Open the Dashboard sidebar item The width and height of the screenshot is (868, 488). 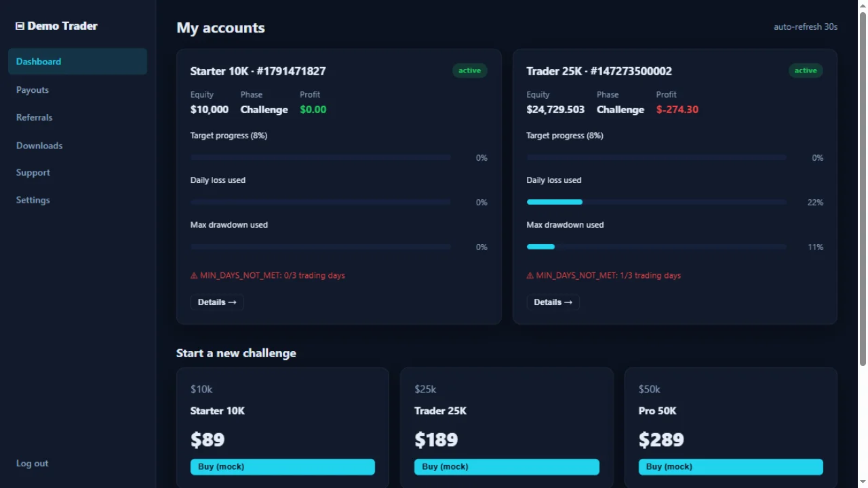click(77, 62)
